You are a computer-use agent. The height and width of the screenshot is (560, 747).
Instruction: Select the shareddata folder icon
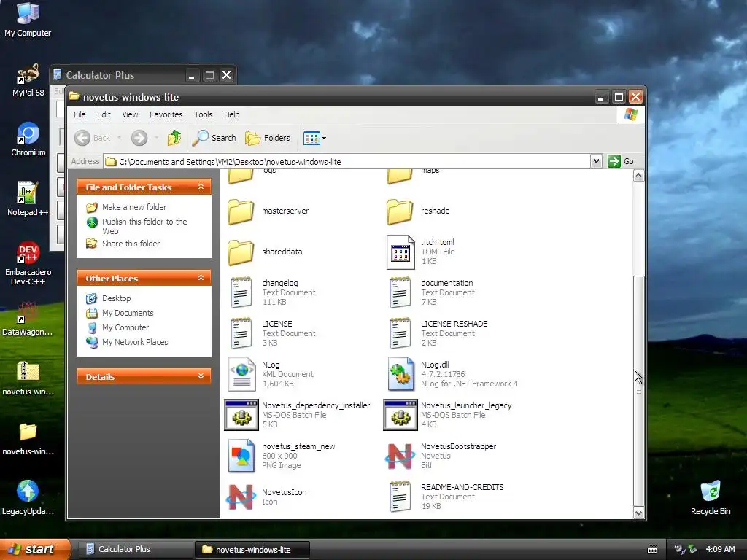click(x=241, y=252)
